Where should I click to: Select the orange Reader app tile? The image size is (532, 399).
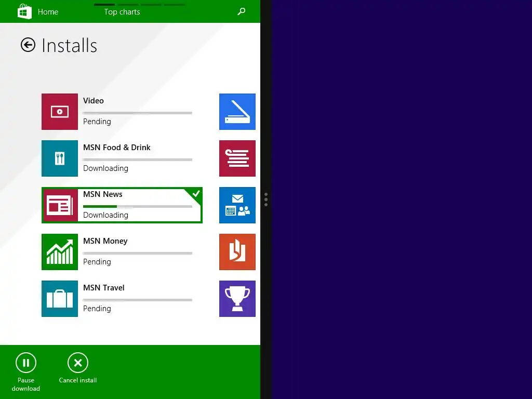pyautogui.click(x=237, y=252)
